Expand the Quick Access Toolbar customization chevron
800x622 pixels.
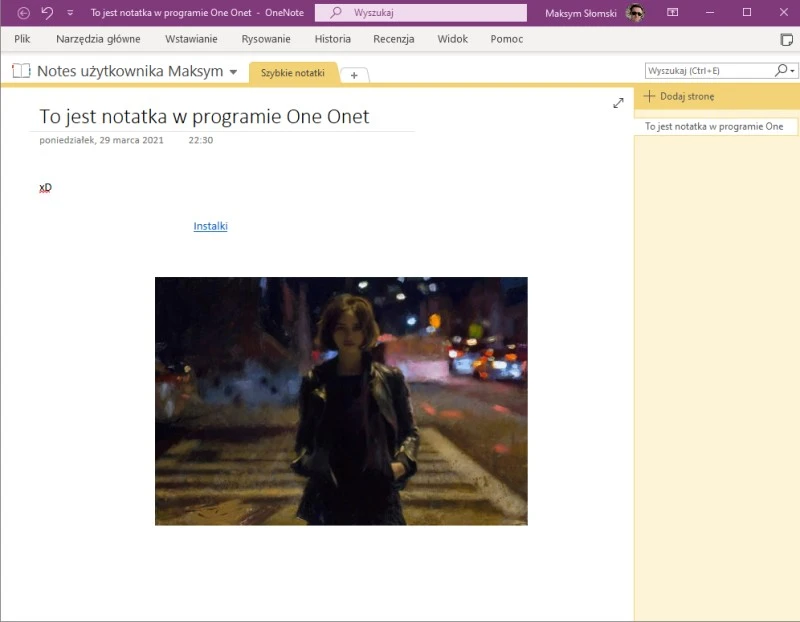pyautogui.click(x=68, y=13)
